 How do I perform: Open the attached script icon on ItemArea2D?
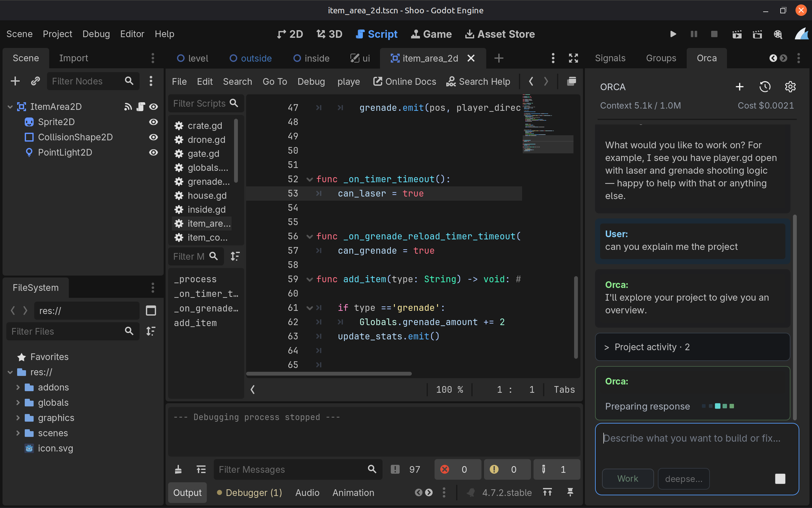(x=141, y=106)
